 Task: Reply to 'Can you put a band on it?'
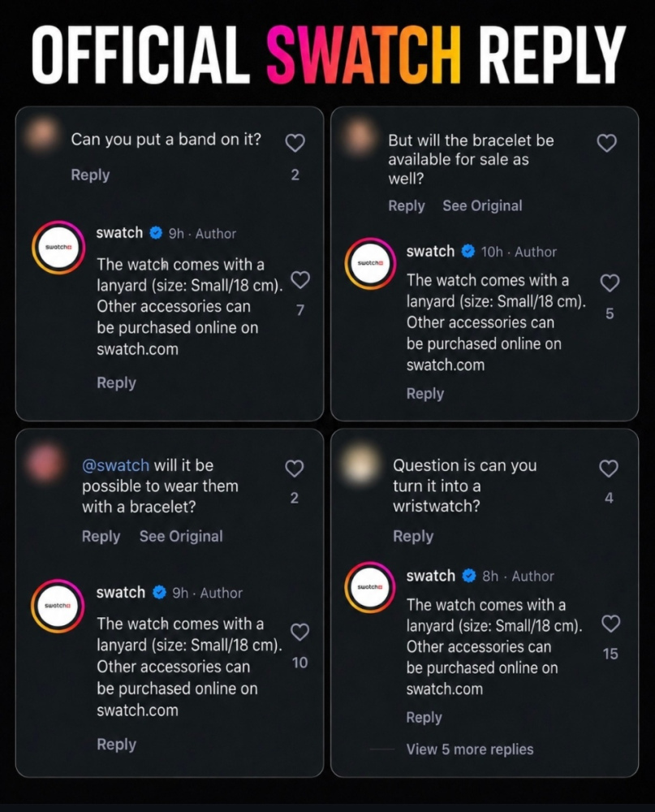click(90, 175)
